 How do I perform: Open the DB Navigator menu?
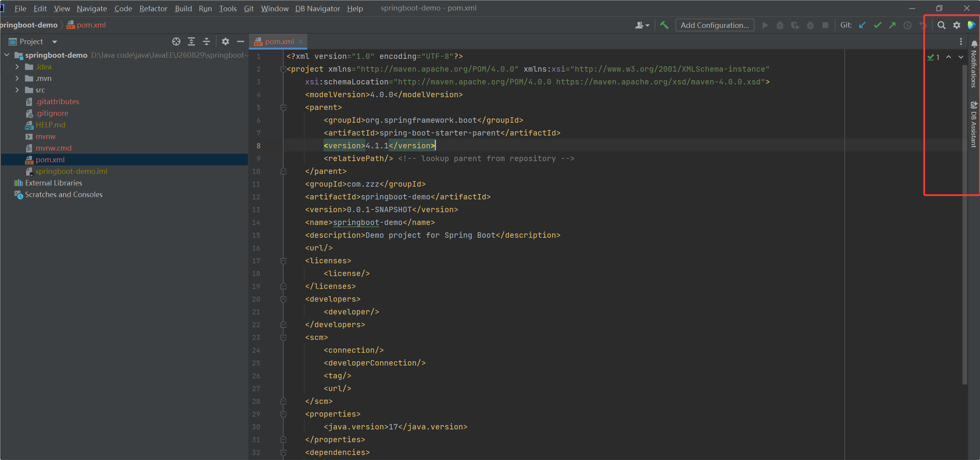tap(318, 8)
